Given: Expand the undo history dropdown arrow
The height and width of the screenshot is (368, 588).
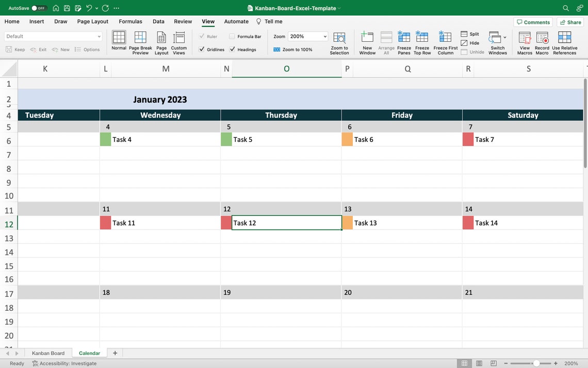Looking at the screenshot, I should 97,8.
